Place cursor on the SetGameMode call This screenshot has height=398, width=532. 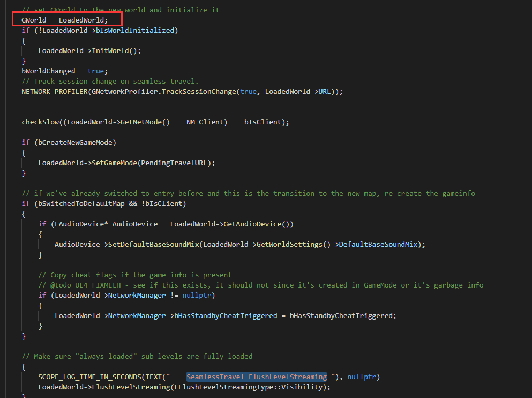click(114, 163)
